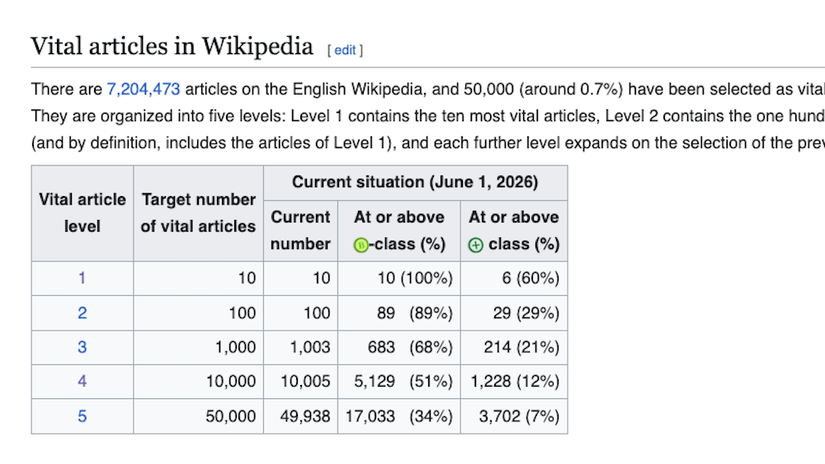Click the '49,938' current number cell

[x=300, y=416]
